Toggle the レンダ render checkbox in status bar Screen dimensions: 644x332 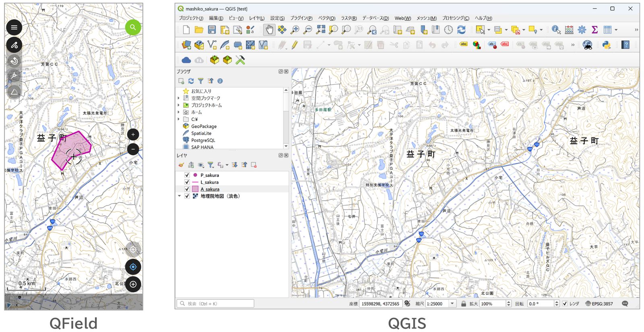click(565, 304)
